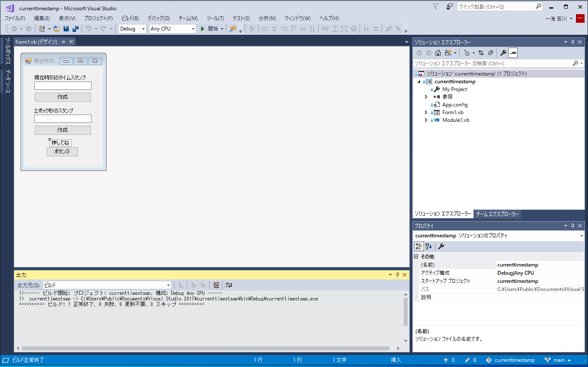Click Home icon in Solution Explorer

438,53
